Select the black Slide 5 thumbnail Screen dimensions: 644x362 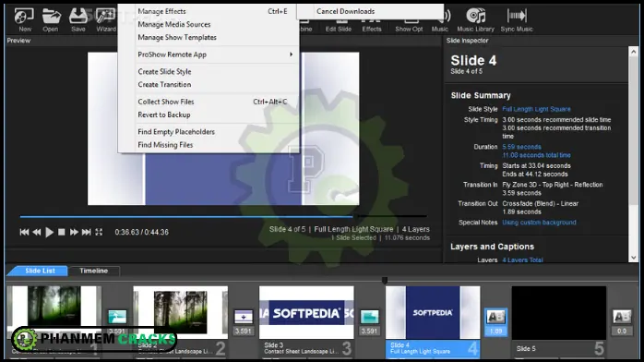[x=559, y=312]
